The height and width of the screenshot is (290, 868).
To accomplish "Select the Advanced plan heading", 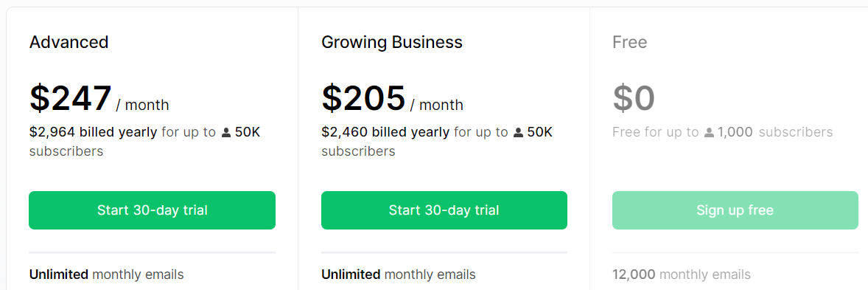I will point(69,42).
